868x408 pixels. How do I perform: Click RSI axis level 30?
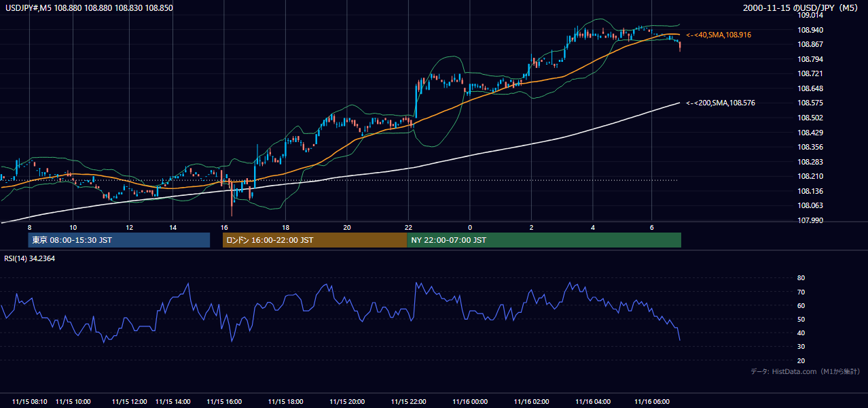tap(801, 347)
